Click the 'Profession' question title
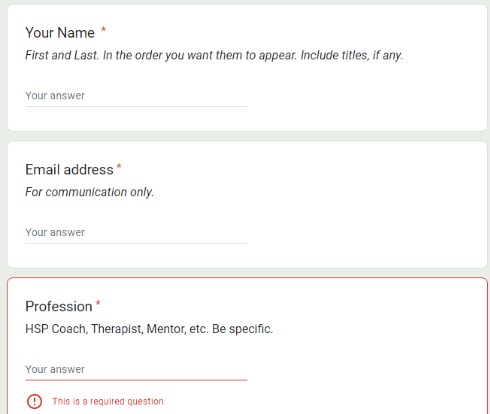 (x=59, y=306)
